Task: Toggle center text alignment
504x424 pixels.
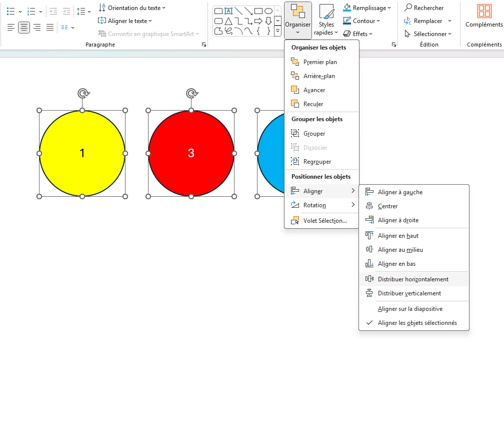Action: pos(24,28)
